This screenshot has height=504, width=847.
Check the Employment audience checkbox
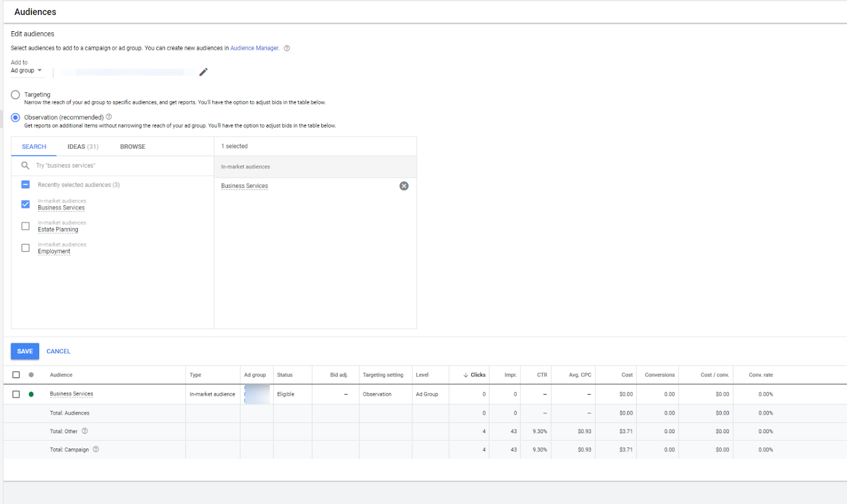click(x=25, y=248)
